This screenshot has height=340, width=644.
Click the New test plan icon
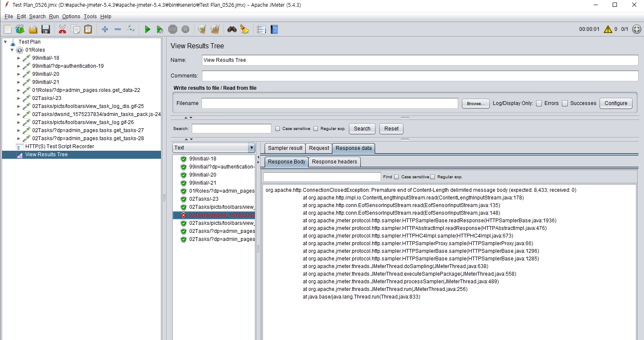(x=8, y=29)
